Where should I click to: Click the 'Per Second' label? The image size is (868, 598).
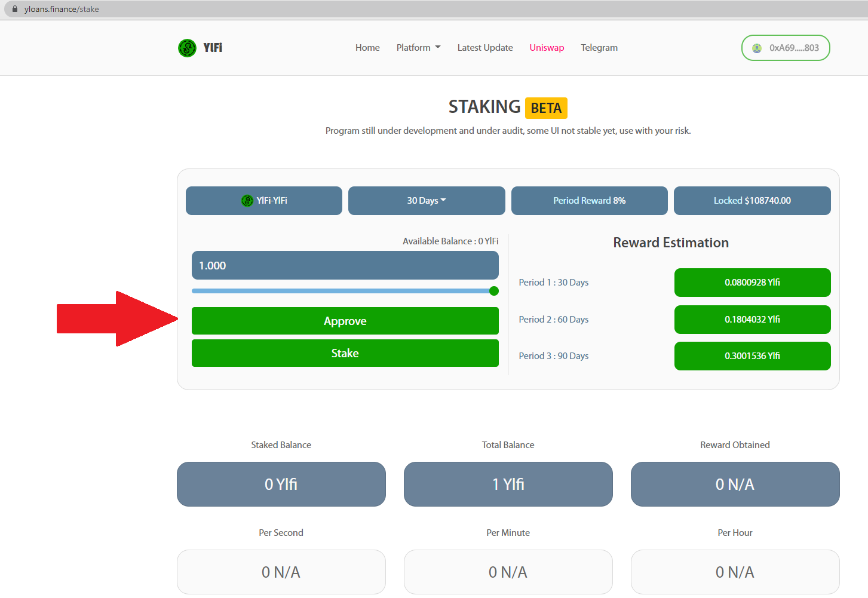(x=281, y=533)
